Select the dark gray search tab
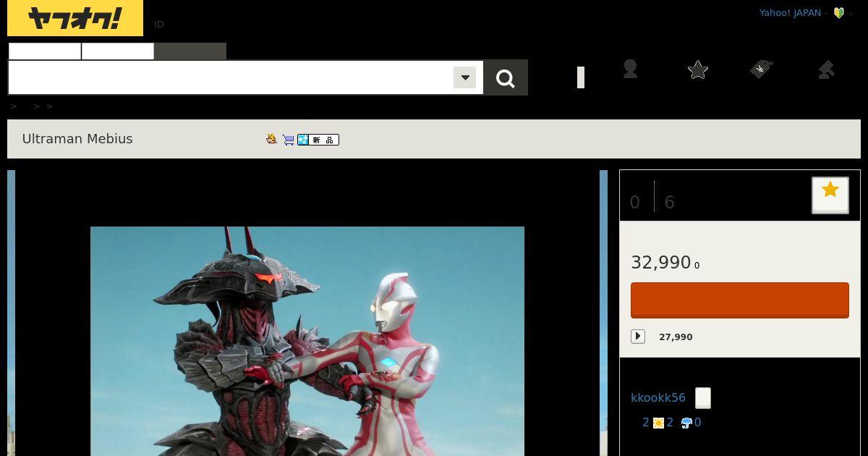Viewport: 868px width, 456px height. point(190,51)
